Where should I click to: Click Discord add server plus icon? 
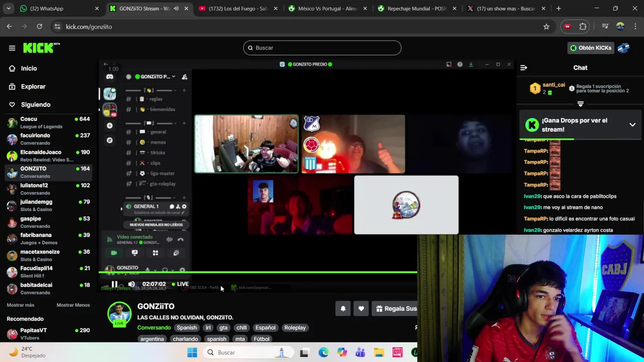pyautogui.click(x=110, y=126)
